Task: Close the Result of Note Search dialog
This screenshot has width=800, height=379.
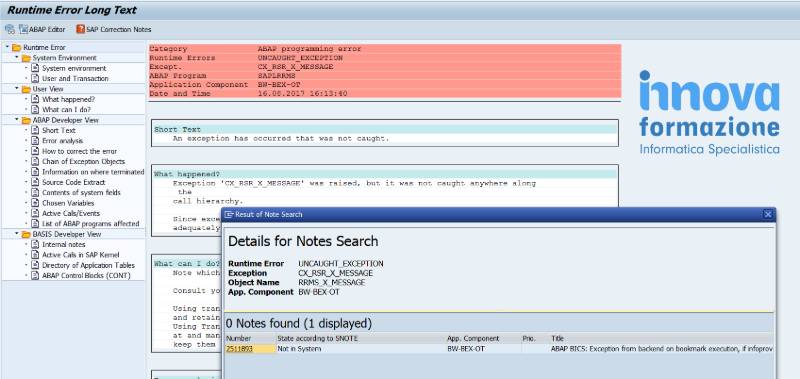Action: 767,215
